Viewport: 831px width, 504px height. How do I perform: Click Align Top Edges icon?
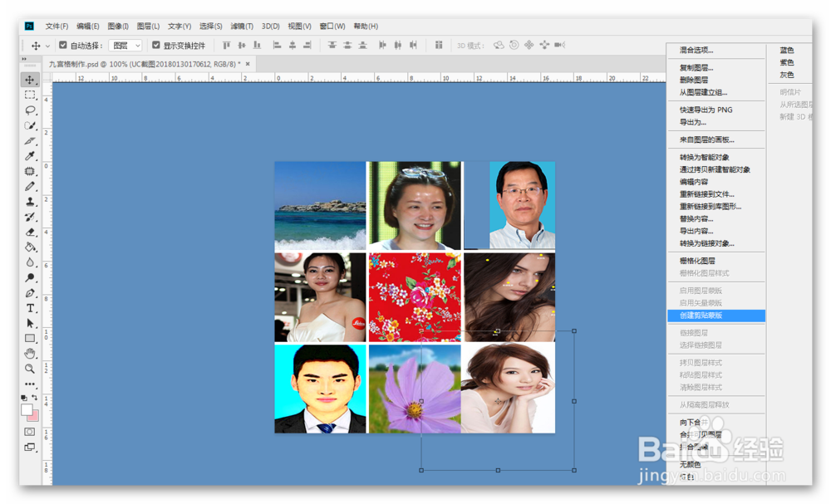(226, 46)
